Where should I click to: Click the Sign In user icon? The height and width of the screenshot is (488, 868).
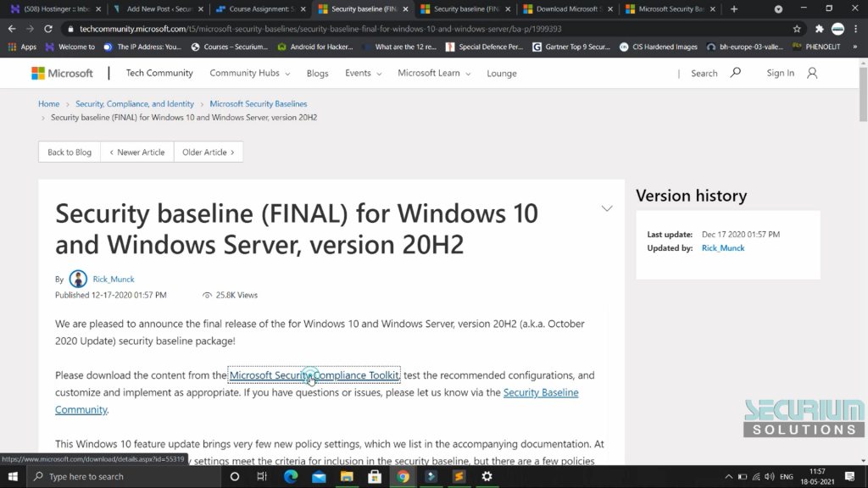click(812, 73)
